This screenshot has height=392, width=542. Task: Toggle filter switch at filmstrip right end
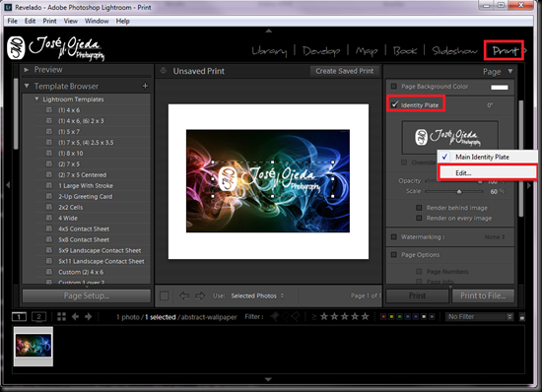(522, 317)
